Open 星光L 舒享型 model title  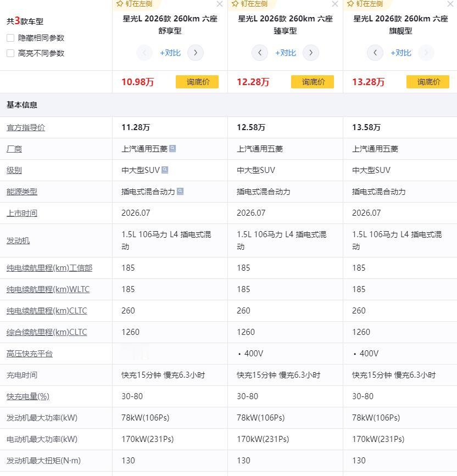170,25
